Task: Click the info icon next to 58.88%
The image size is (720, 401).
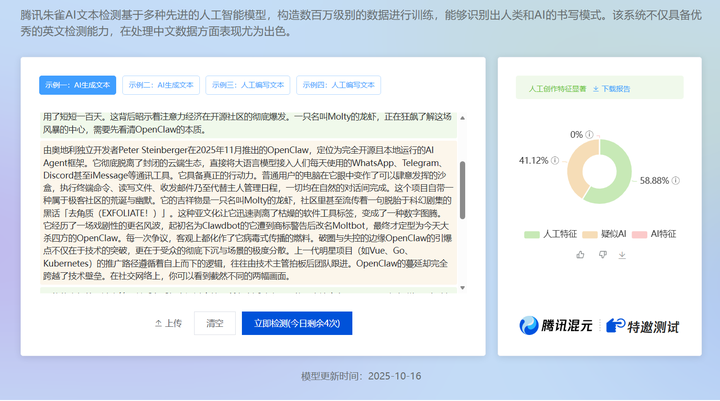Action: (x=675, y=181)
